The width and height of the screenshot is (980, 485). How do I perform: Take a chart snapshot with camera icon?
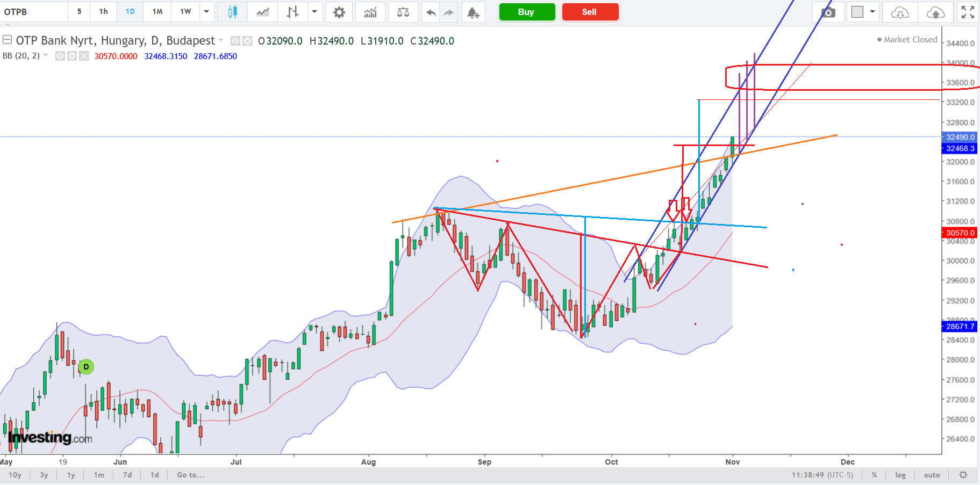828,12
